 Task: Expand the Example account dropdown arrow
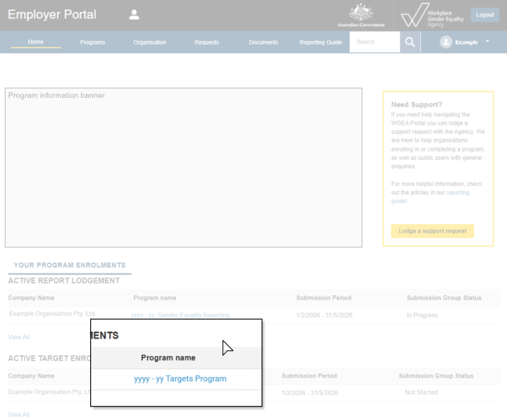[x=487, y=42]
